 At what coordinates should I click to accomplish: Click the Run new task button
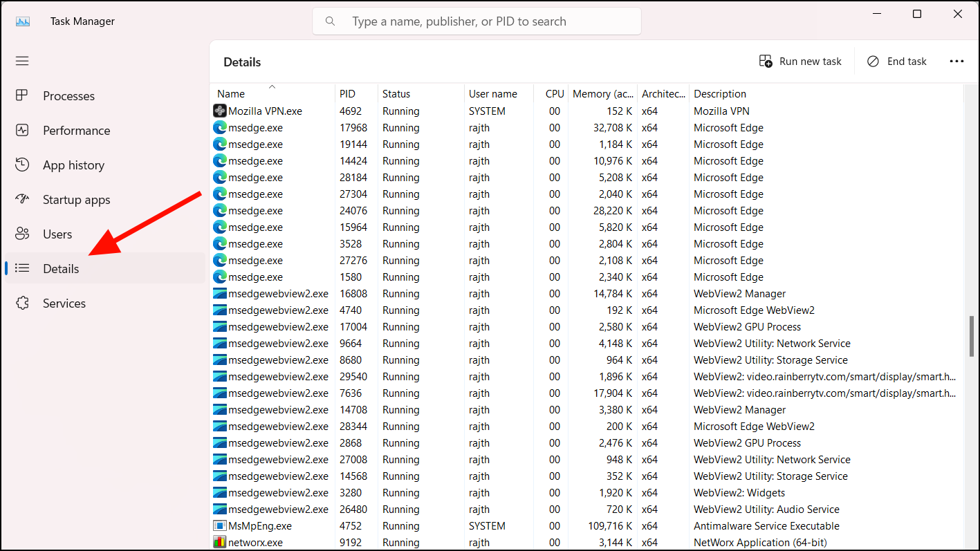[x=800, y=62]
